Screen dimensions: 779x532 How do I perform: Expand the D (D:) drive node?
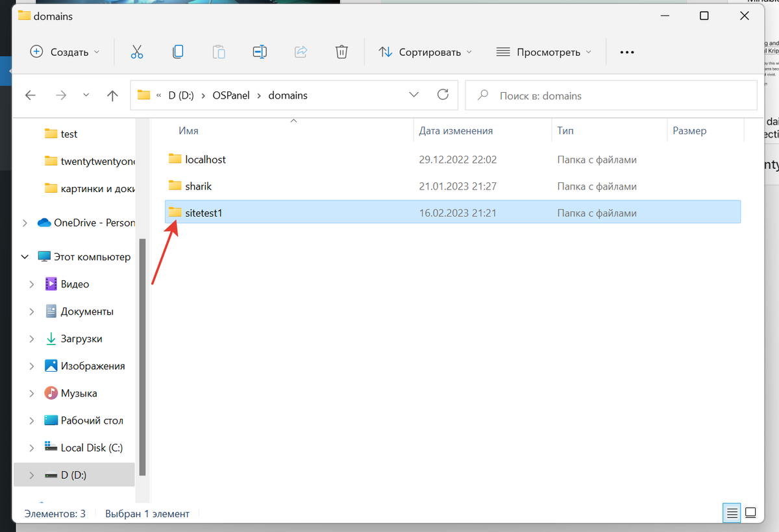pos(32,475)
